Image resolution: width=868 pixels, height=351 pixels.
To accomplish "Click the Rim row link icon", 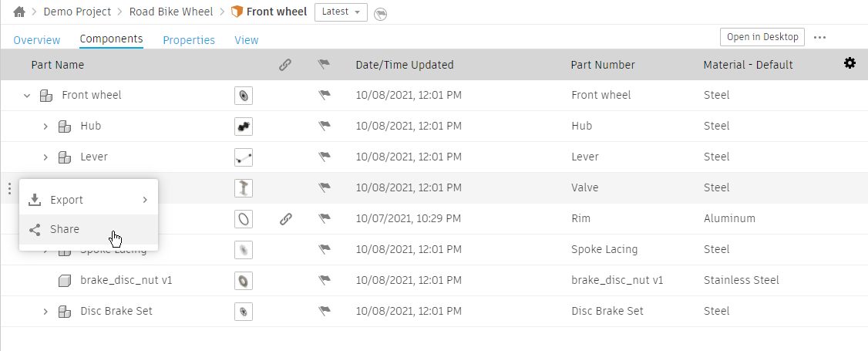I will point(285,219).
